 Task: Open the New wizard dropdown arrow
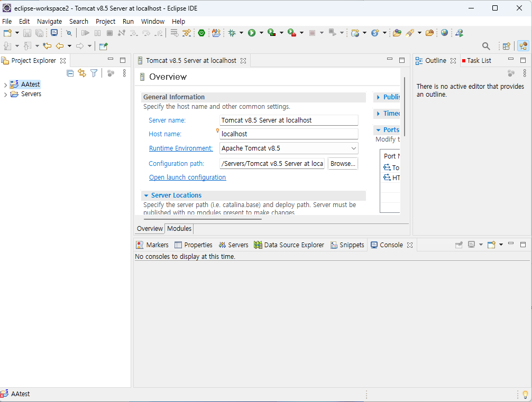click(x=17, y=33)
